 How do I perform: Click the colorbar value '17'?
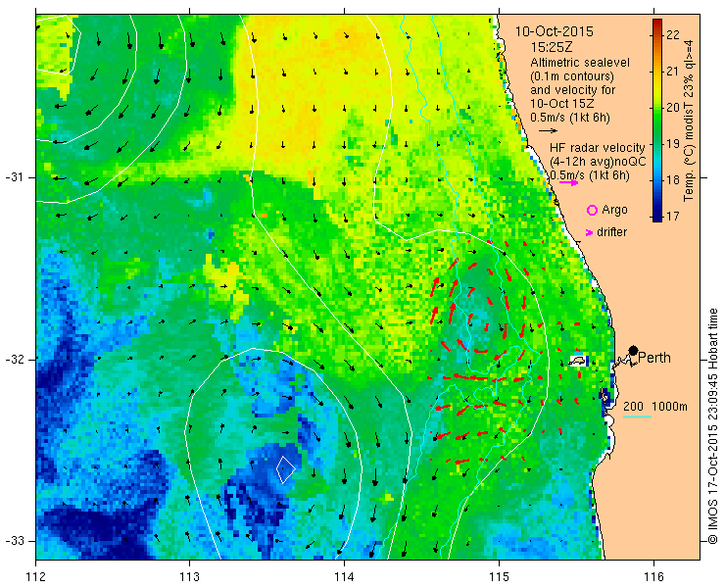673,216
